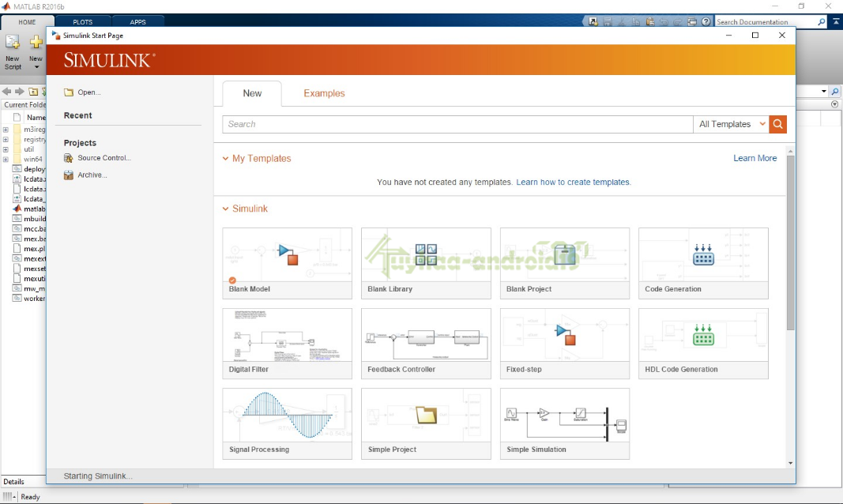This screenshot has width=843, height=504.
Task: Click the Simulink template Search field
Action: (458, 124)
